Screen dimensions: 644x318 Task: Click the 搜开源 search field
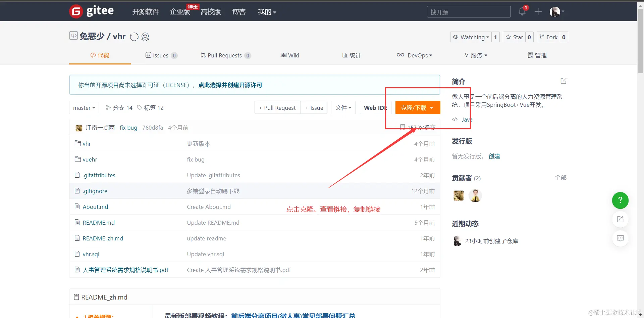click(469, 12)
